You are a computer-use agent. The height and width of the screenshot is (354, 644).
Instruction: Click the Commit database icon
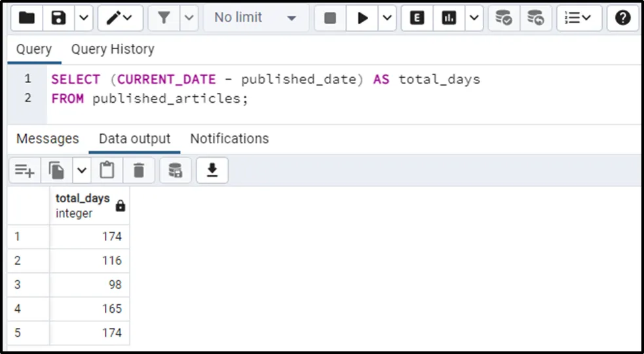(x=503, y=18)
